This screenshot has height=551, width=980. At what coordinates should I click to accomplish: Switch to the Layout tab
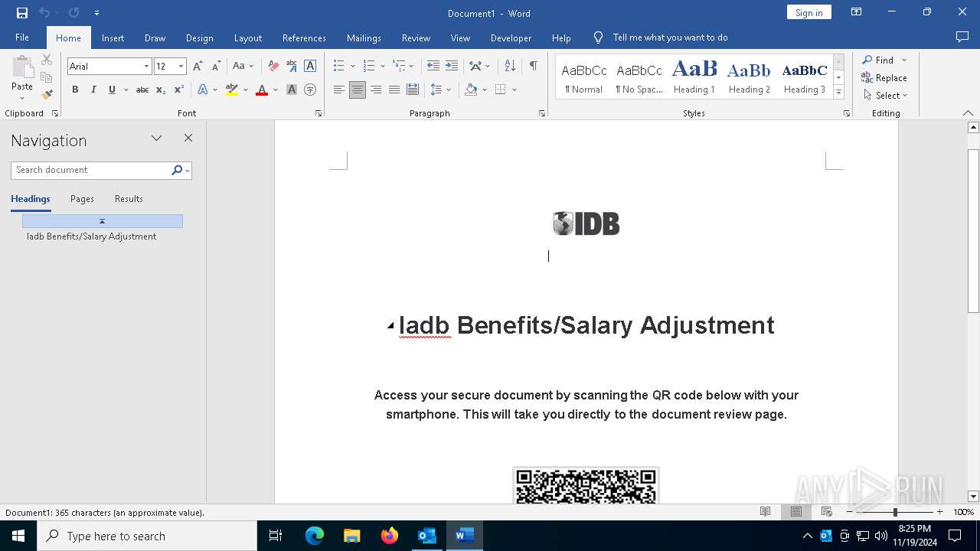point(247,37)
